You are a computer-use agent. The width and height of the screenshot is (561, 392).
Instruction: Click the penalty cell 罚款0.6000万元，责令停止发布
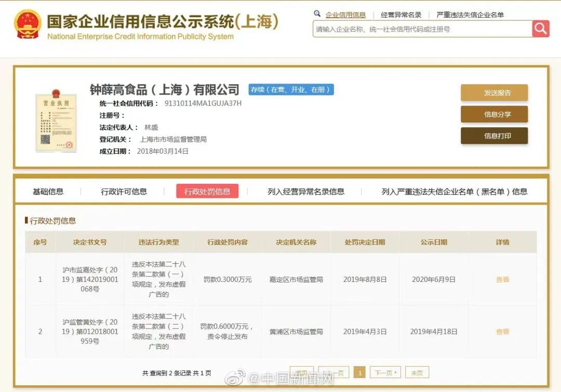(x=227, y=332)
